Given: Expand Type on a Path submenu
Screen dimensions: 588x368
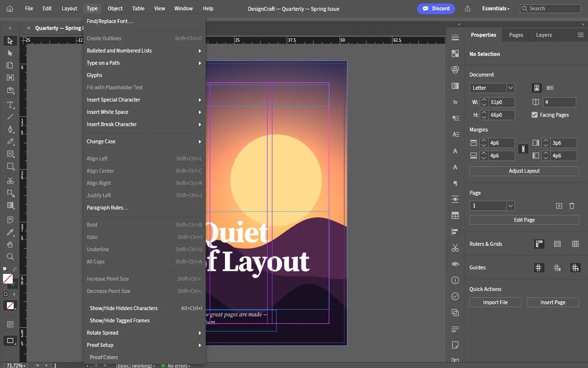Looking at the screenshot, I should (x=145, y=63).
